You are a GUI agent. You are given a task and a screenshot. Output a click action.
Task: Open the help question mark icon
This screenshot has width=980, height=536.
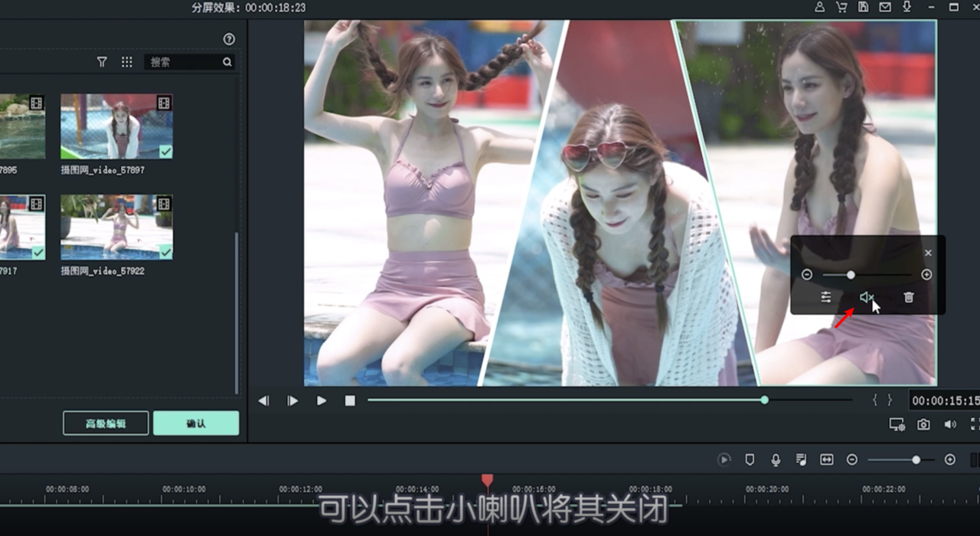[229, 39]
